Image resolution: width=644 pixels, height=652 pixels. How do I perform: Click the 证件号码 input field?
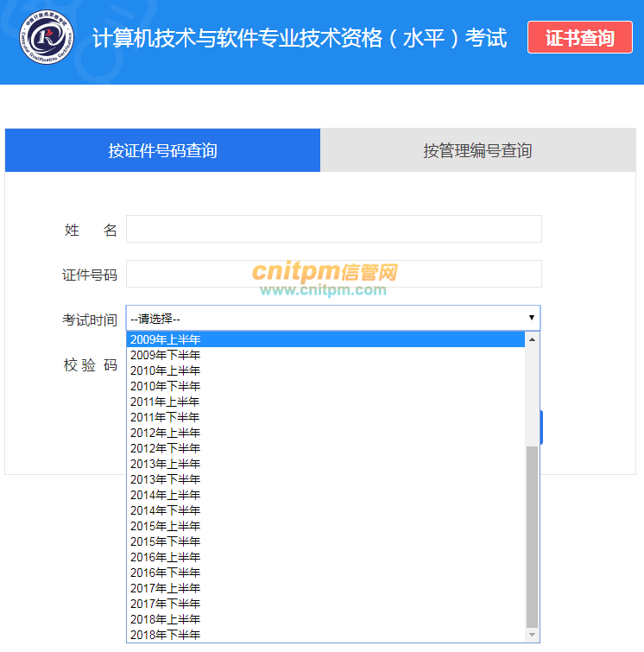point(333,274)
